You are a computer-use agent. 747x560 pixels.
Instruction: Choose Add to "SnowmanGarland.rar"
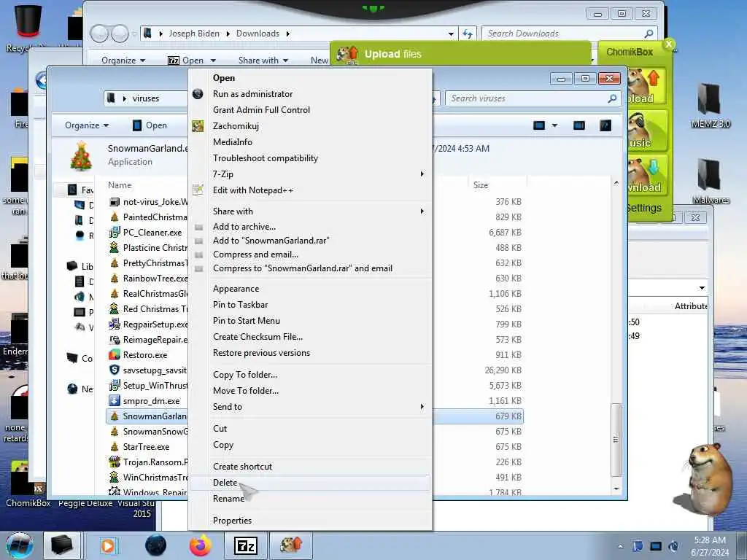(271, 241)
